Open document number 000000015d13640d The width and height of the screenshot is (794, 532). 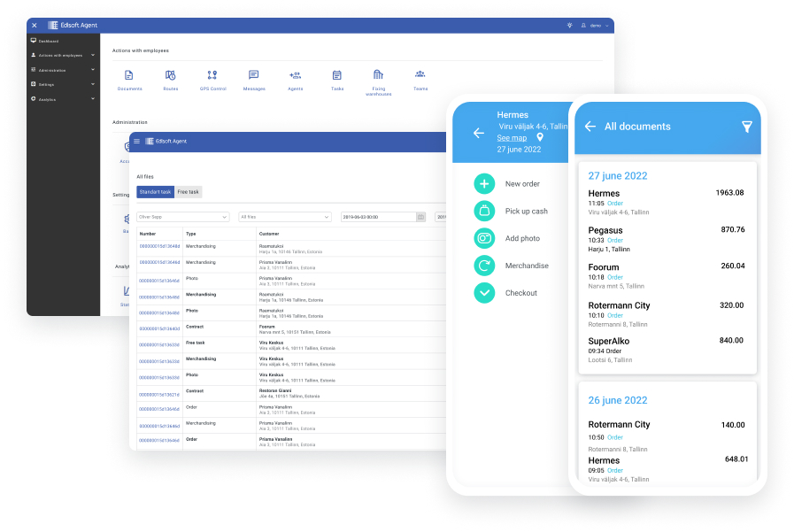159,329
